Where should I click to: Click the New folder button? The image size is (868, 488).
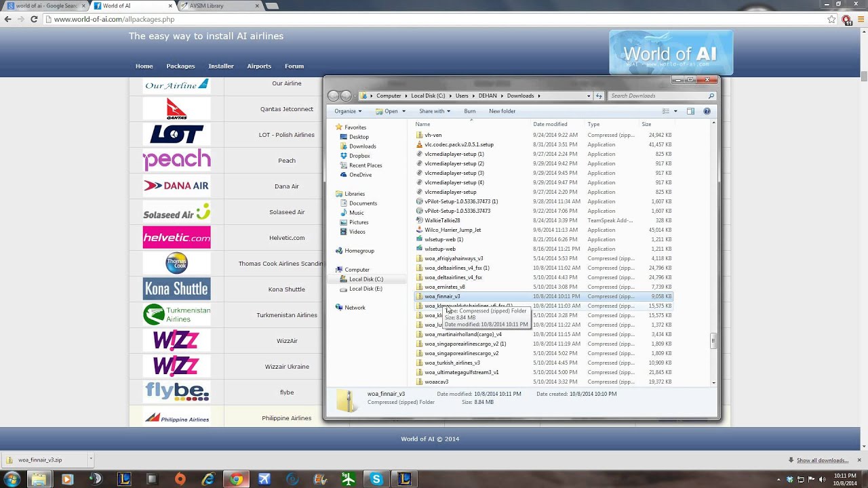(x=502, y=111)
